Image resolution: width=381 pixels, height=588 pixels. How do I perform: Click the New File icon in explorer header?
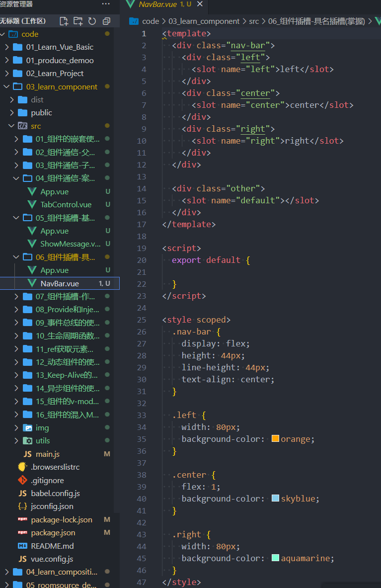click(64, 21)
